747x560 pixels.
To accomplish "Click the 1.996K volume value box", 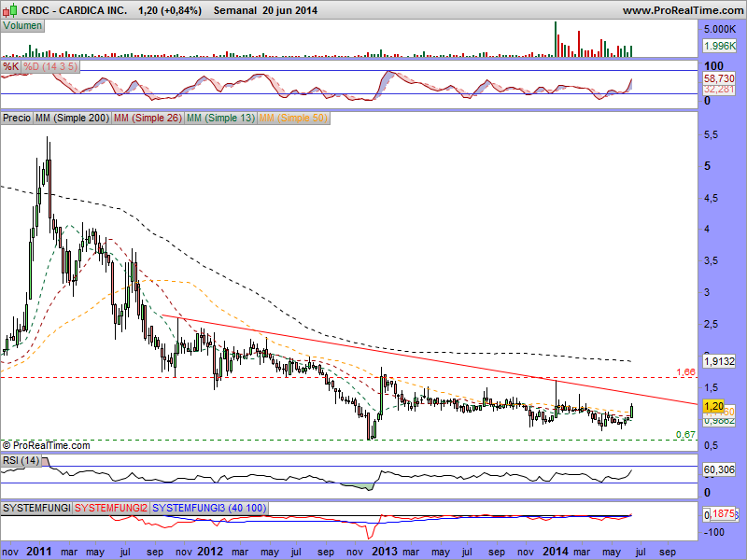I will click(x=720, y=45).
